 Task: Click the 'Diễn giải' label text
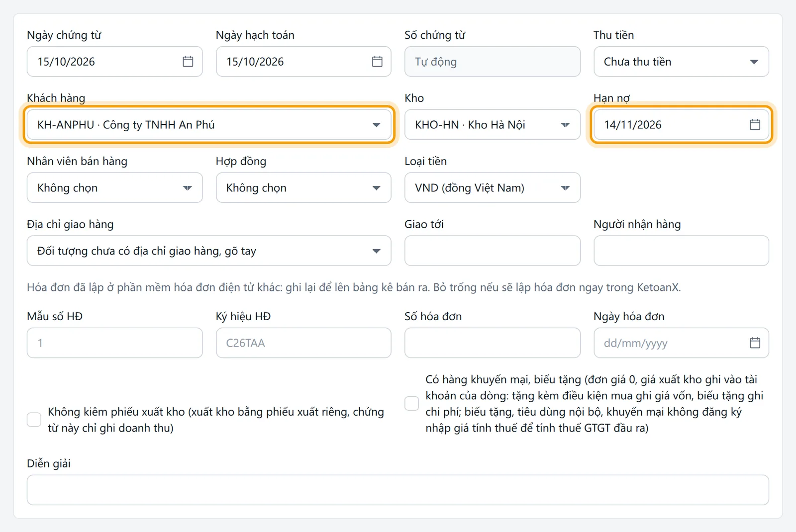tap(49, 463)
